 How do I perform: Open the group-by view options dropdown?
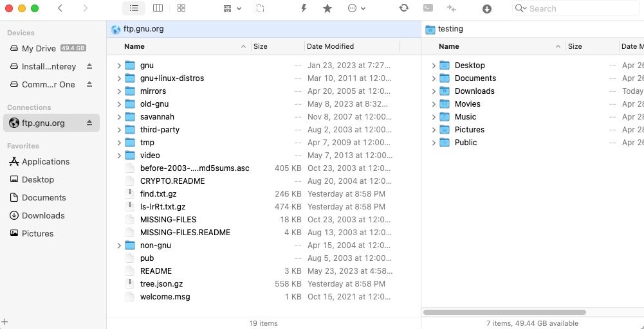pyautogui.click(x=232, y=8)
